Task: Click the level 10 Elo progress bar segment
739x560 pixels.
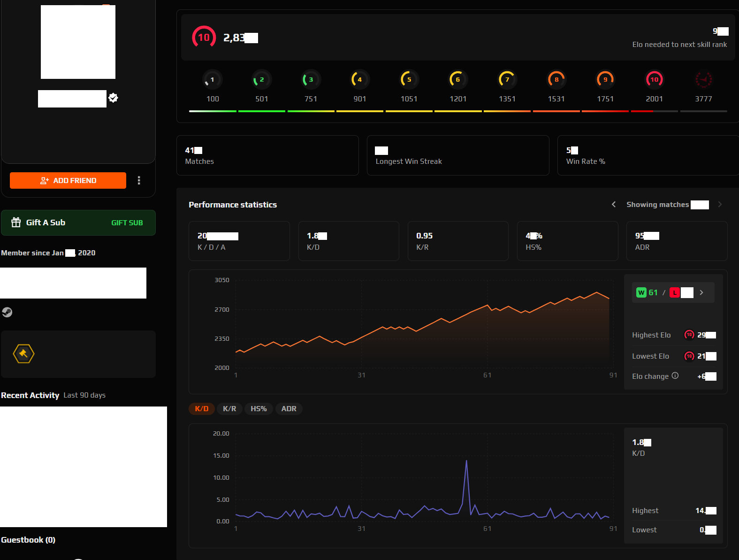Action: [654, 111]
